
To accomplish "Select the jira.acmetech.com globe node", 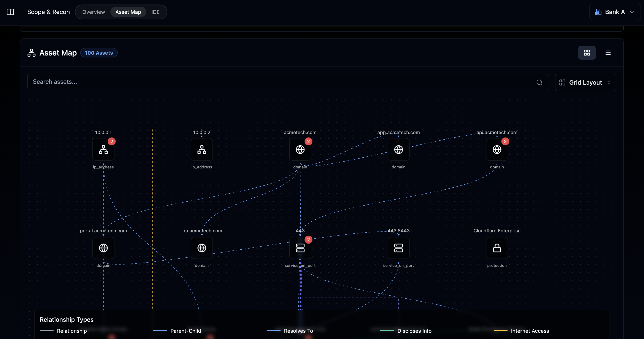I will coord(201,248).
